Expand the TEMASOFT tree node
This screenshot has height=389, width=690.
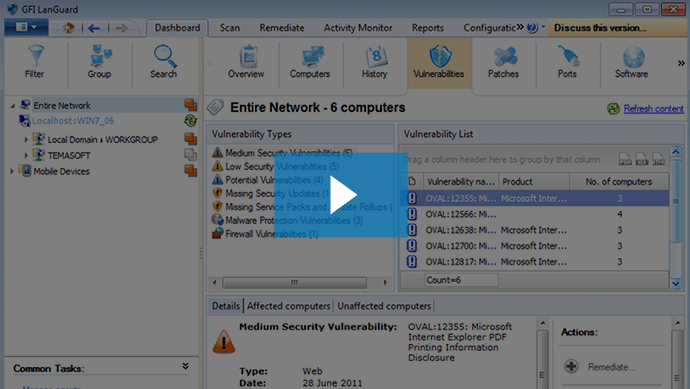tap(26, 155)
